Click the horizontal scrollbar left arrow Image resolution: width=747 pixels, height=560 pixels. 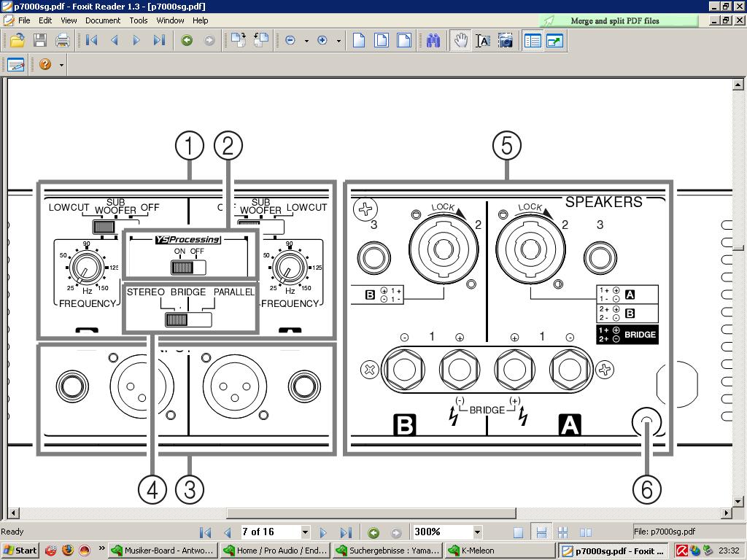pos(13,513)
